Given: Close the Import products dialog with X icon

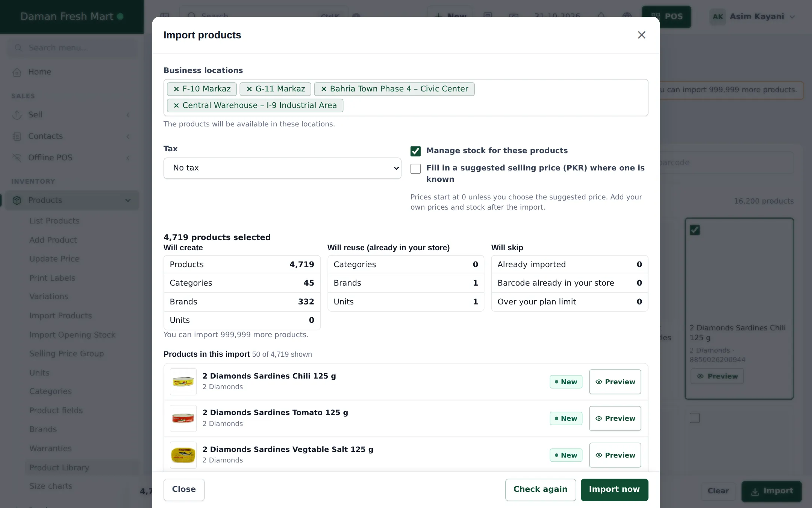Looking at the screenshot, I should (641, 35).
